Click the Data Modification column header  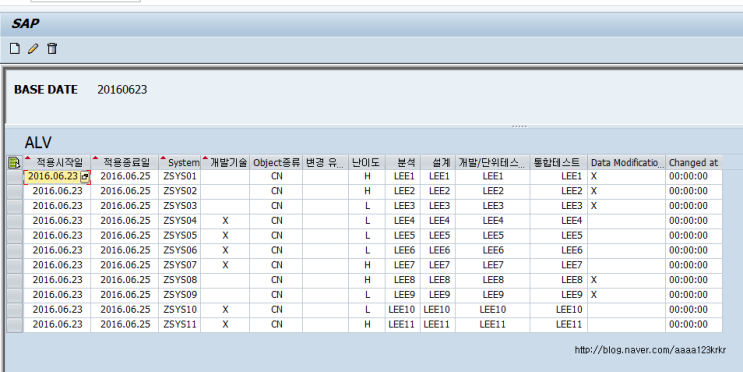click(626, 163)
